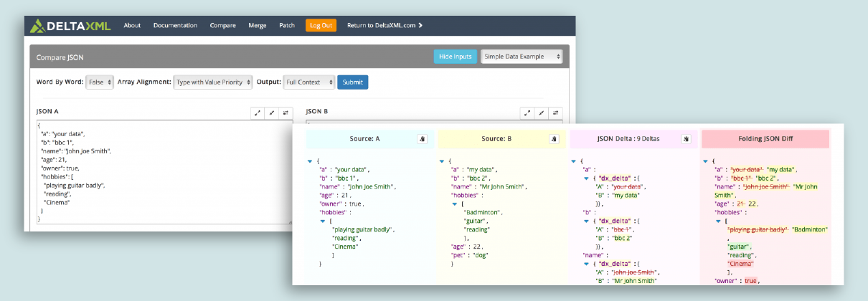
Task: Collapse root object in Folding JSON Diff
Action: click(706, 161)
